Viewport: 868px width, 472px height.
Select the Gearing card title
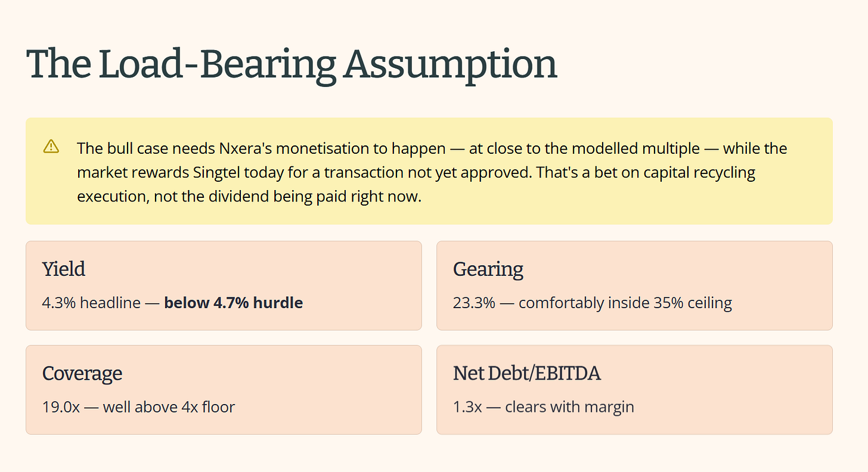tap(488, 269)
